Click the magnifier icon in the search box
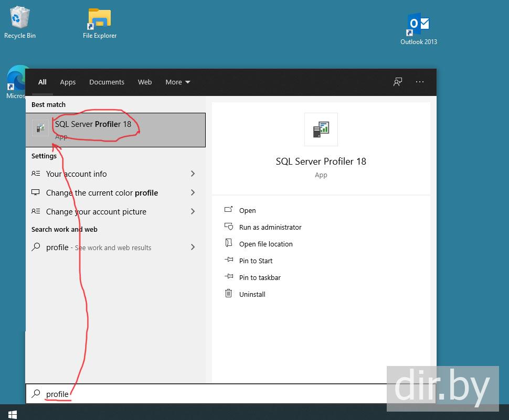This screenshot has height=420, width=509. tap(36, 394)
